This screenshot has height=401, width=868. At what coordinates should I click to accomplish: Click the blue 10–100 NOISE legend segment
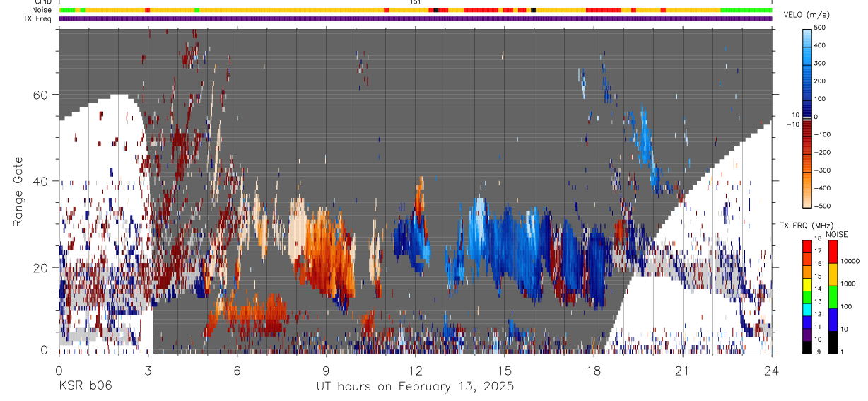tap(833, 320)
